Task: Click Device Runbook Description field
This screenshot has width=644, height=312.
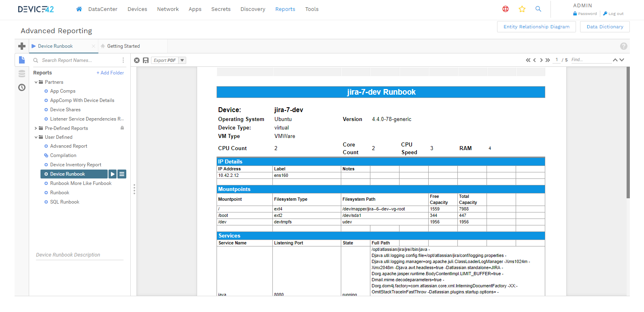Action: click(x=80, y=255)
